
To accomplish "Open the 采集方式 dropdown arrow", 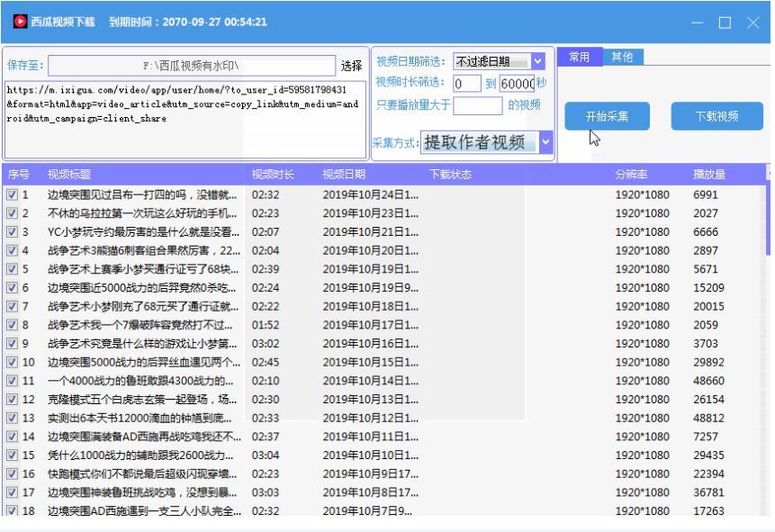I will (x=545, y=142).
